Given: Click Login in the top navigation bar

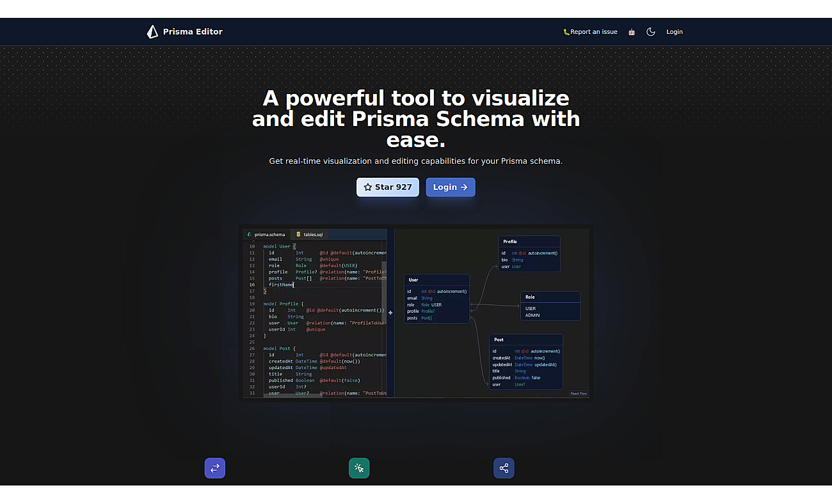Looking at the screenshot, I should coord(675,32).
